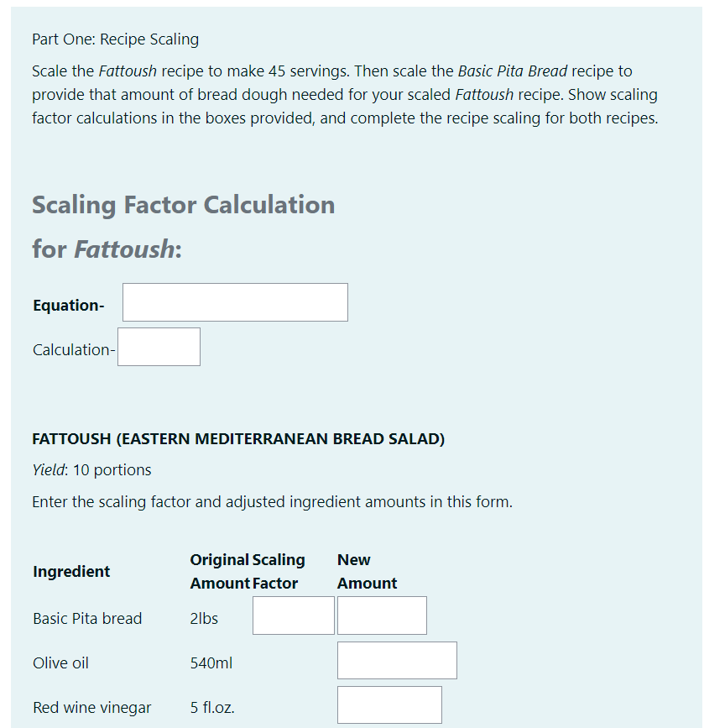Click the Ingredient column header
Image resolution: width=704 pixels, height=728 pixels.
click(x=70, y=571)
